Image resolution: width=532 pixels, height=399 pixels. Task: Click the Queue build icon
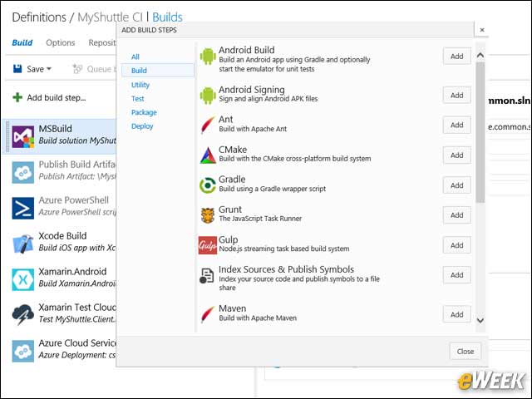point(77,69)
